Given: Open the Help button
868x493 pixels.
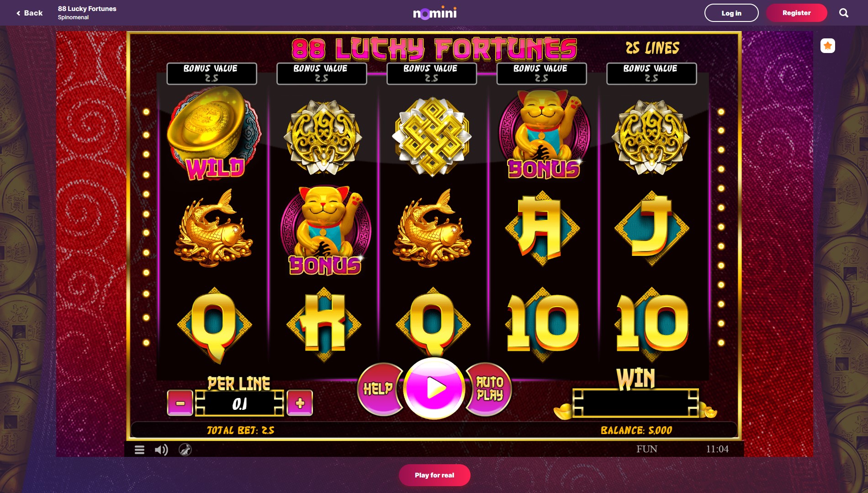Looking at the screenshot, I should [x=378, y=389].
